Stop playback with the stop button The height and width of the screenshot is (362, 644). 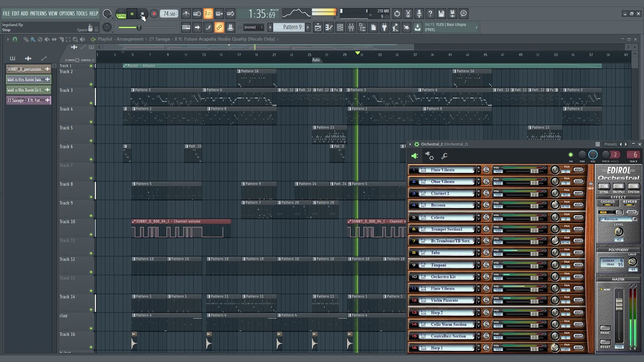pos(142,14)
